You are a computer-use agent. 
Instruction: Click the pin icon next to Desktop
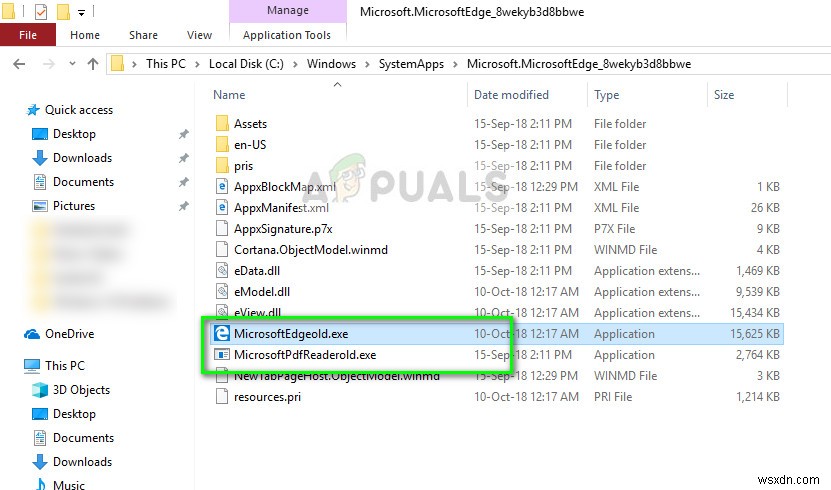pos(183,134)
